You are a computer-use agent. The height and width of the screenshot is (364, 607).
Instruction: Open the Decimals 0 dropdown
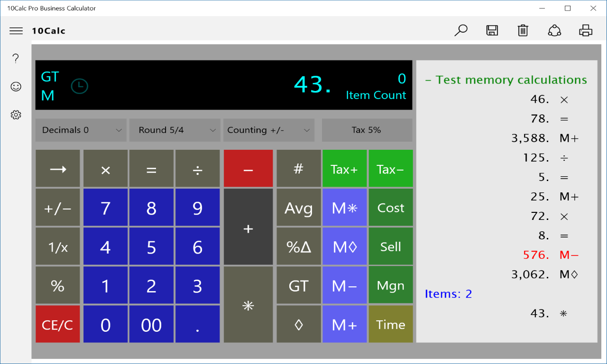(x=81, y=130)
